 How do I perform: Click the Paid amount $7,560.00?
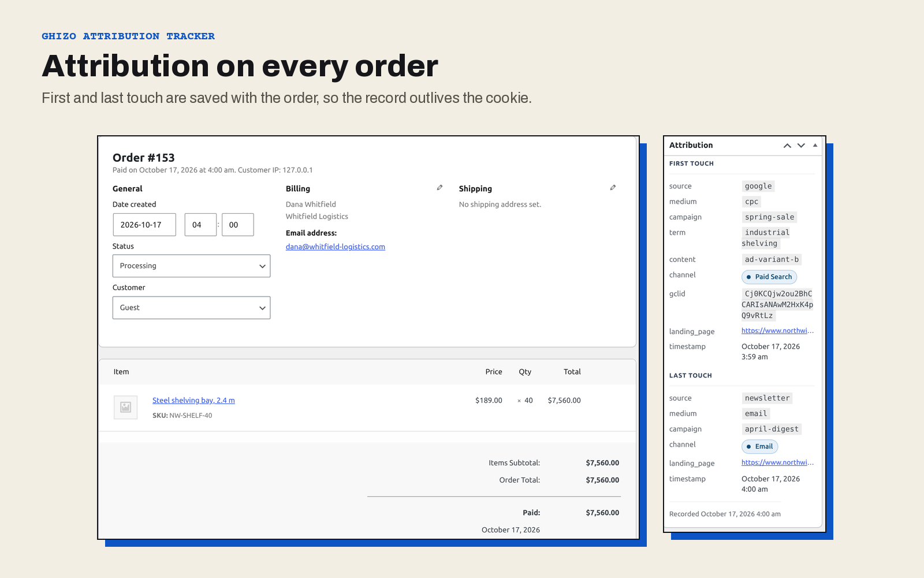[x=602, y=513]
